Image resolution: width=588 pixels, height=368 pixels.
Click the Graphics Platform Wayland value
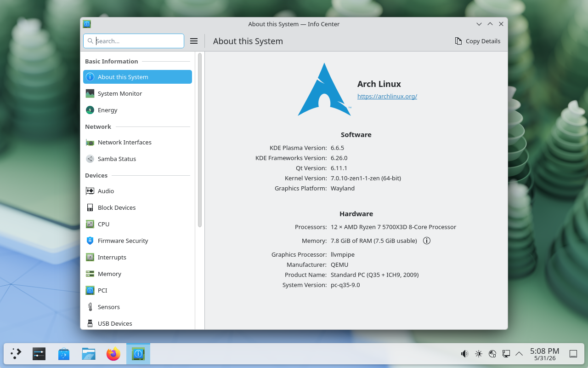click(x=343, y=188)
